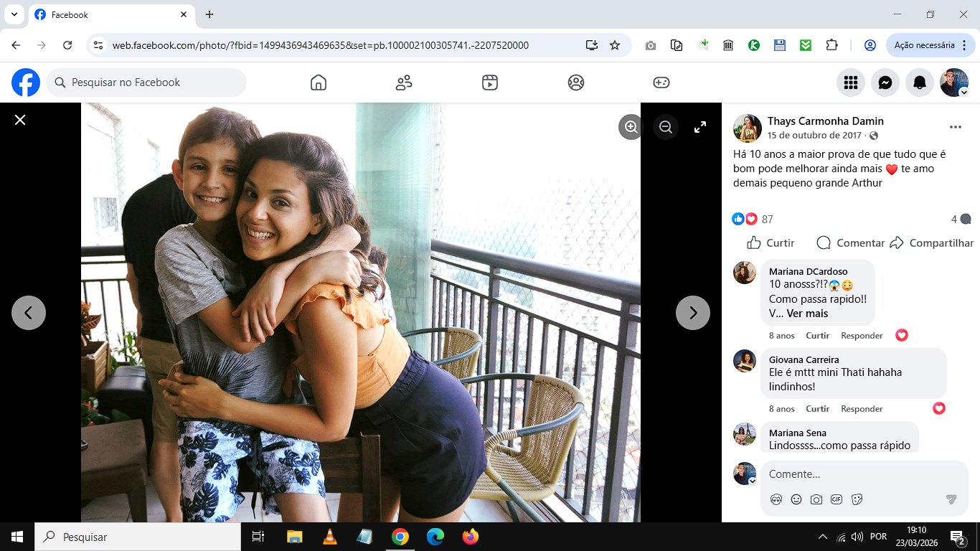Expand comment with Ver mais
This screenshot has height=551, width=980.
tap(807, 314)
